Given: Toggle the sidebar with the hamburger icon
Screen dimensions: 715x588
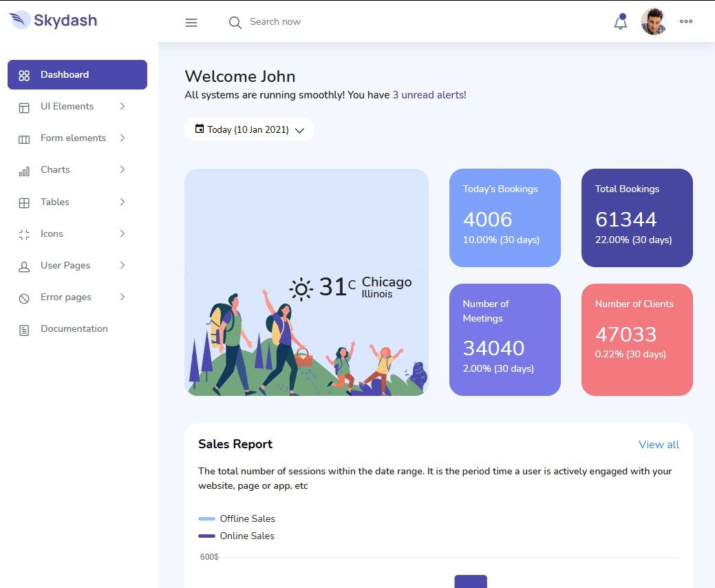Looking at the screenshot, I should 191,21.
